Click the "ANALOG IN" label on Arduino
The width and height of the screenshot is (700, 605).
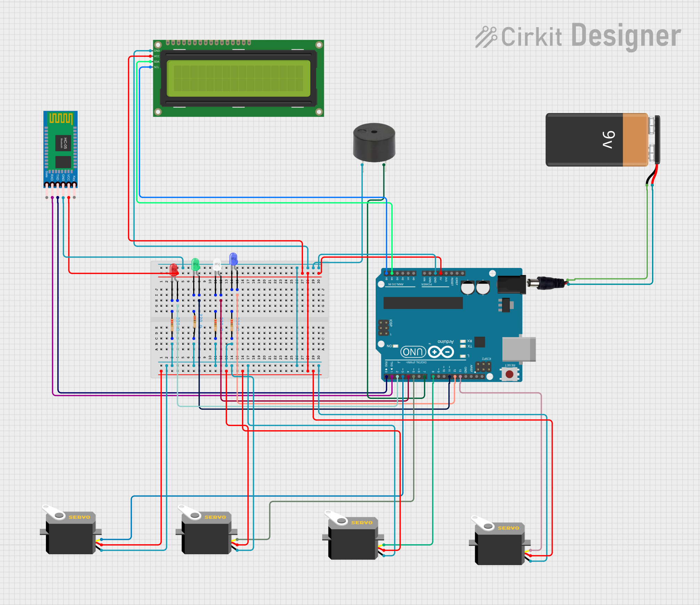(x=396, y=284)
